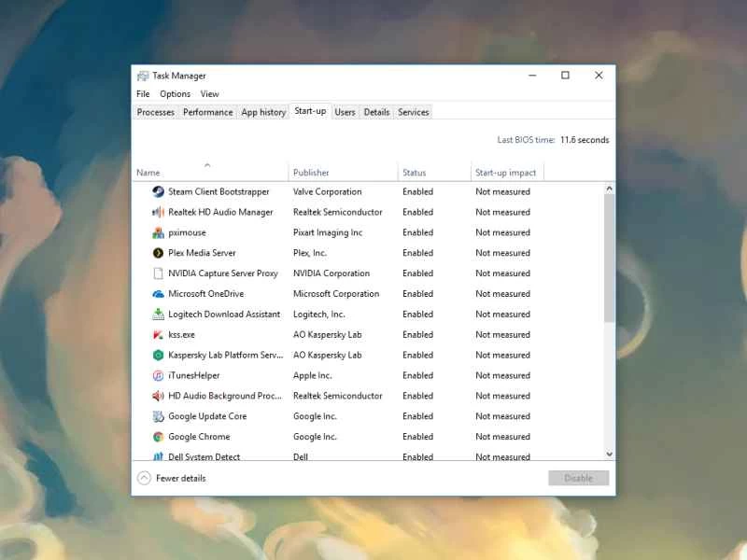Image resolution: width=747 pixels, height=560 pixels.
Task: Click the iTunesHelper icon
Action: [157, 375]
